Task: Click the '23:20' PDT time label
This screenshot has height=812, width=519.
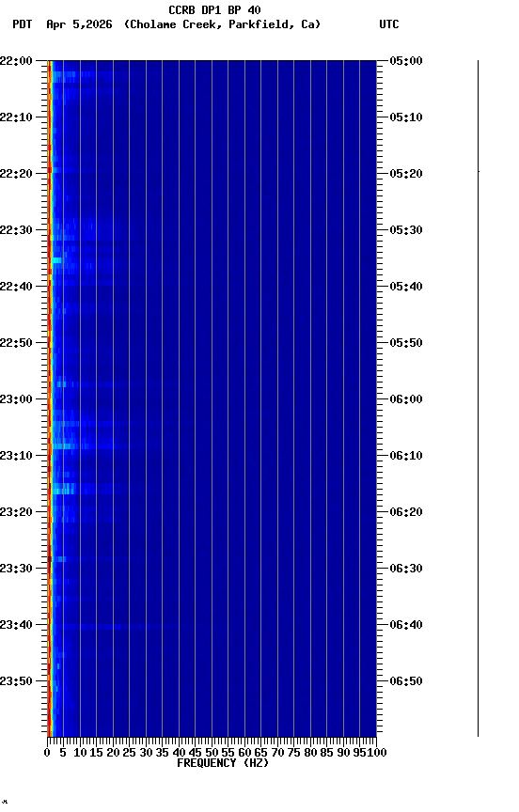Action: coord(16,513)
